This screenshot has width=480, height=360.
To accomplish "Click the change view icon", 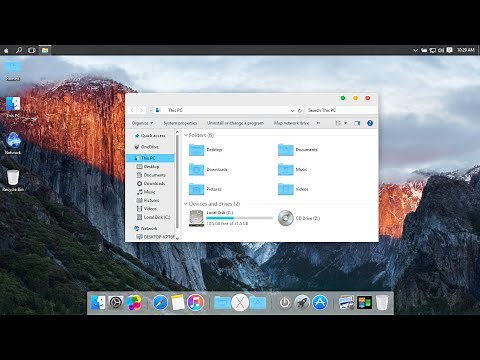I will pyautogui.click(x=338, y=123).
